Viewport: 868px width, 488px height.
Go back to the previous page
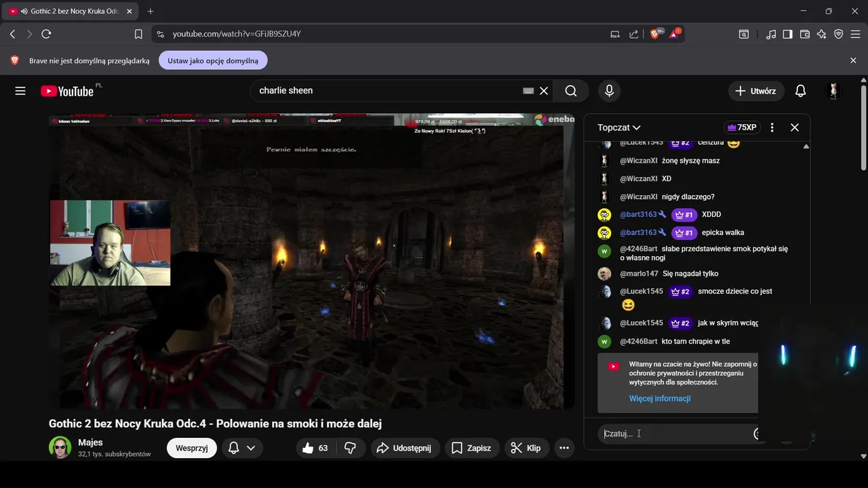(12, 34)
